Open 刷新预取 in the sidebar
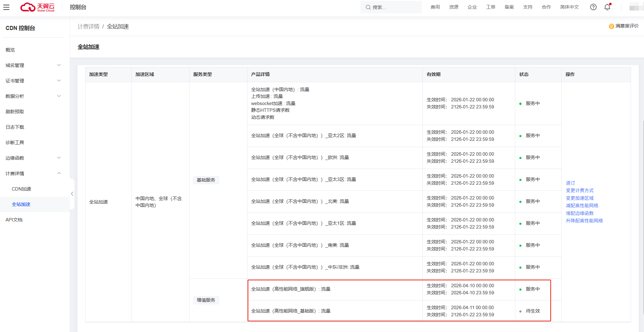 point(15,112)
